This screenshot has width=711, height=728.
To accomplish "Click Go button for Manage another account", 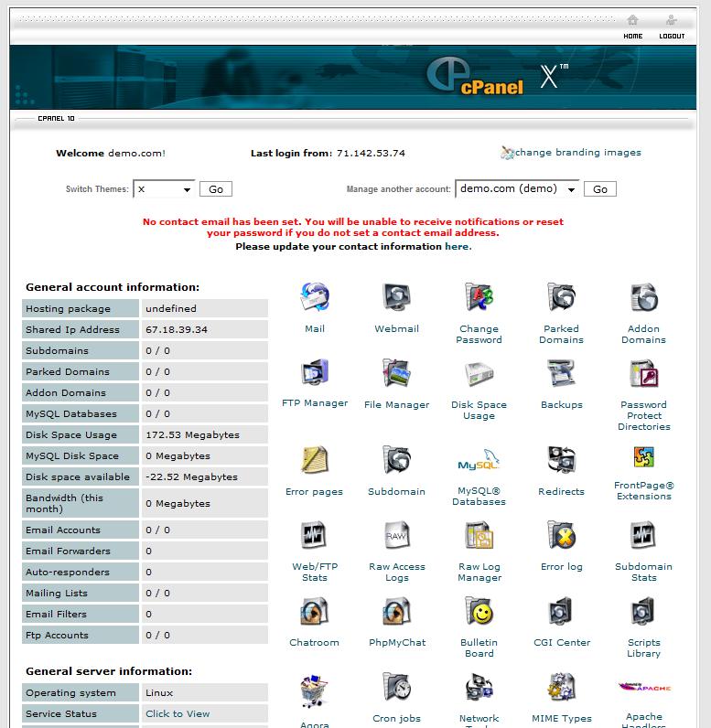I will point(600,189).
